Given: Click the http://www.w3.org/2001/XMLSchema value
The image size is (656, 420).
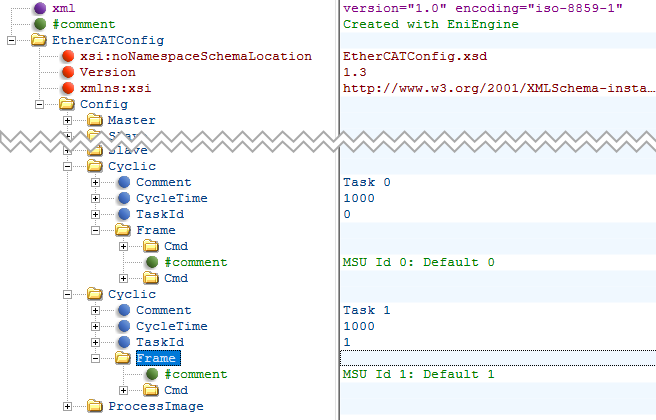Looking at the screenshot, I should point(499,88).
